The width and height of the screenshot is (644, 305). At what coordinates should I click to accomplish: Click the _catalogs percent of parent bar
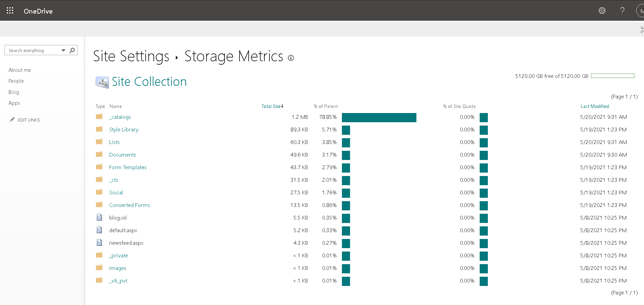[x=379, y=117]
